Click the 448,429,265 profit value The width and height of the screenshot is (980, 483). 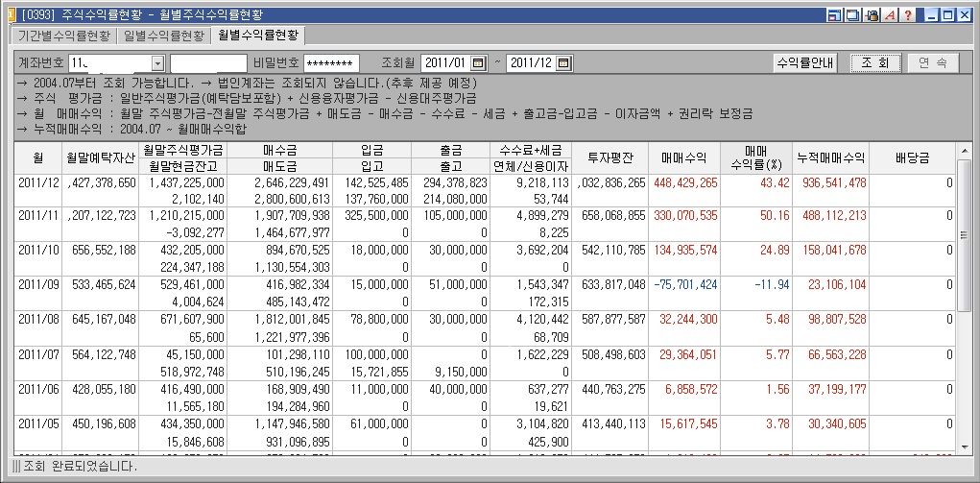click(x=685, y=182)
